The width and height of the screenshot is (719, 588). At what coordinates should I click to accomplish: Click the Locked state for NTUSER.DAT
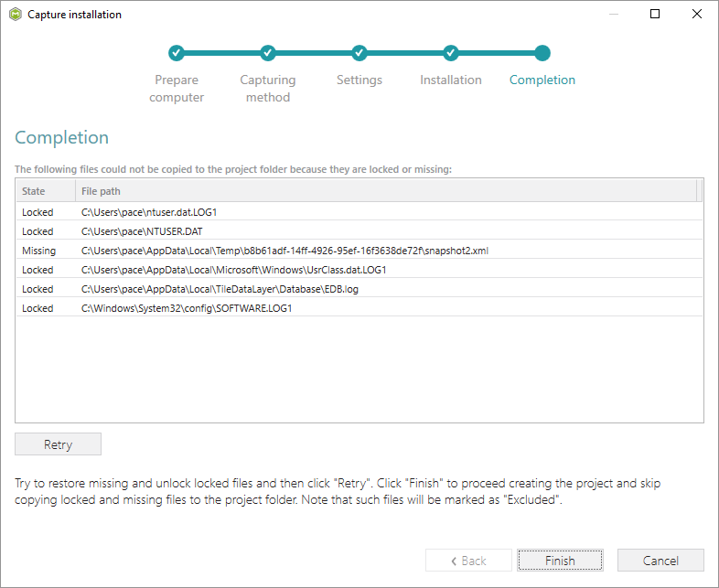coord(38,231)
